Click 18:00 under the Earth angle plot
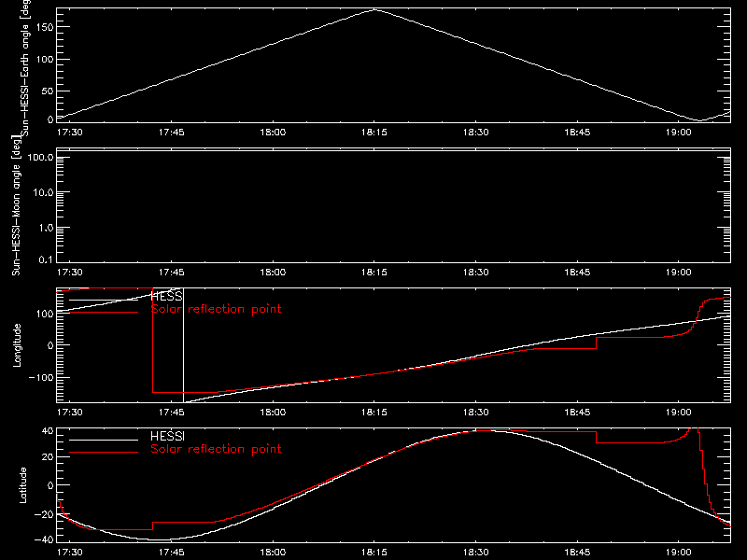This screenshot has height=560, width=747. [273, 133]
